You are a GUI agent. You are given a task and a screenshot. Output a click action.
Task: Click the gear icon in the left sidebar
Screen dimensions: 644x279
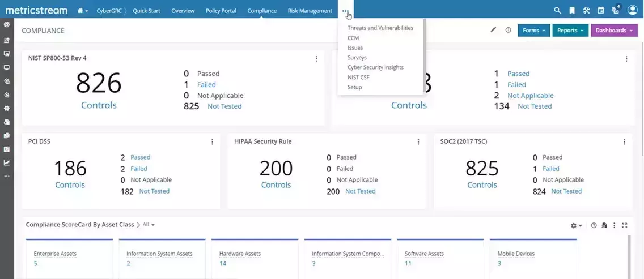[x=7, y=108]
